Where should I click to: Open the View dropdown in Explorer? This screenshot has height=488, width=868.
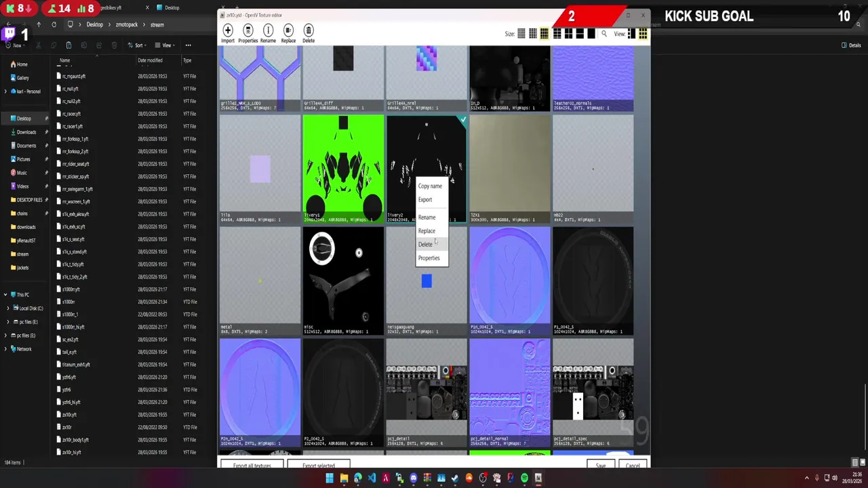coord(166,45)
